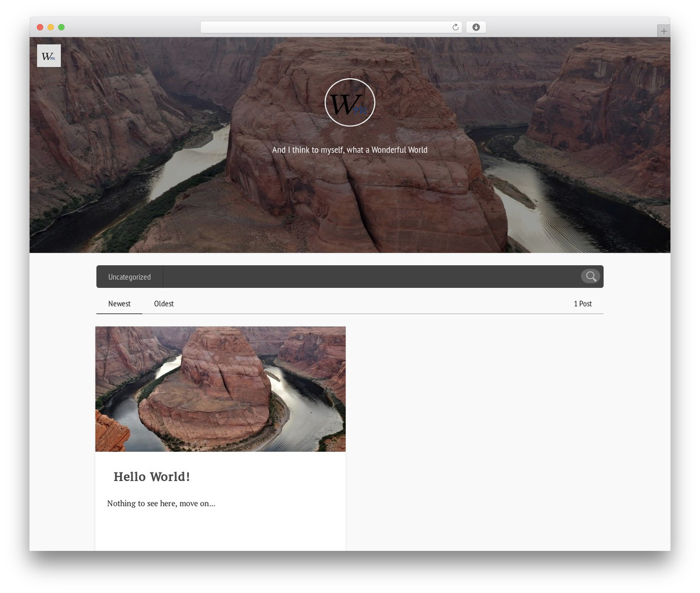700x593 pixels.
Task: Click the Horseshoe Bend post thumbnail
Action: tap(220, 389)
